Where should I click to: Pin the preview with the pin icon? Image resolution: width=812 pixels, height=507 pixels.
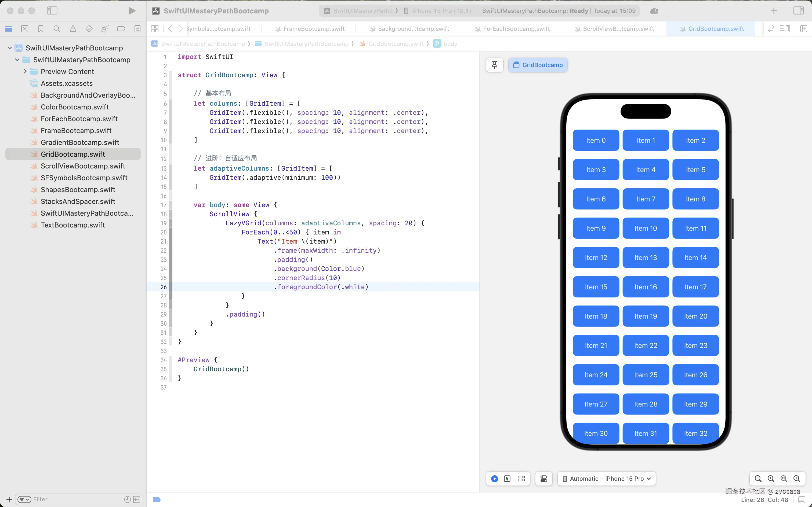[x=494, y=65]
